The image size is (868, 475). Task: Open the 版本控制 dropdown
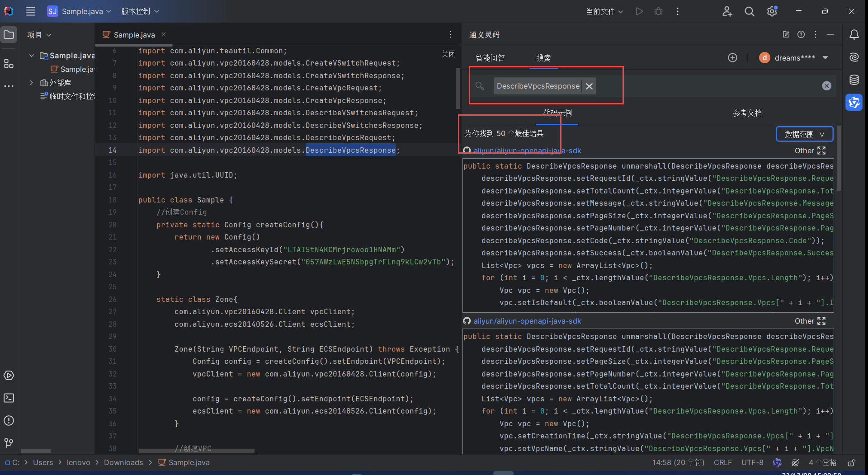[x=140, y=11]
